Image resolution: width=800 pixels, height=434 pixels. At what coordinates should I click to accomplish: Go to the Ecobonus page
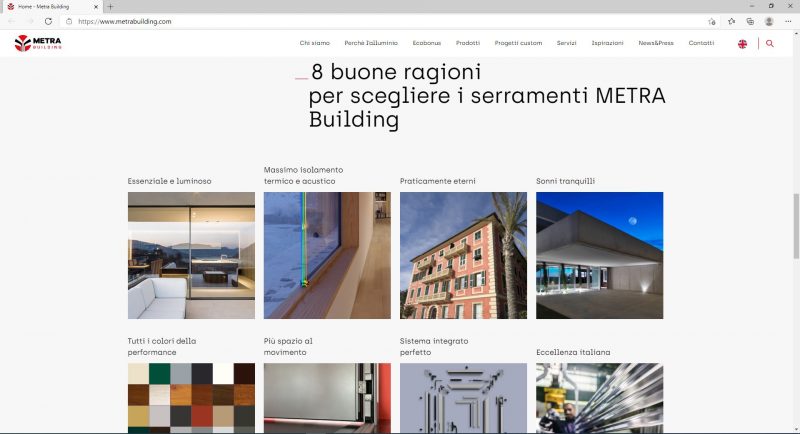pos(427,43)
